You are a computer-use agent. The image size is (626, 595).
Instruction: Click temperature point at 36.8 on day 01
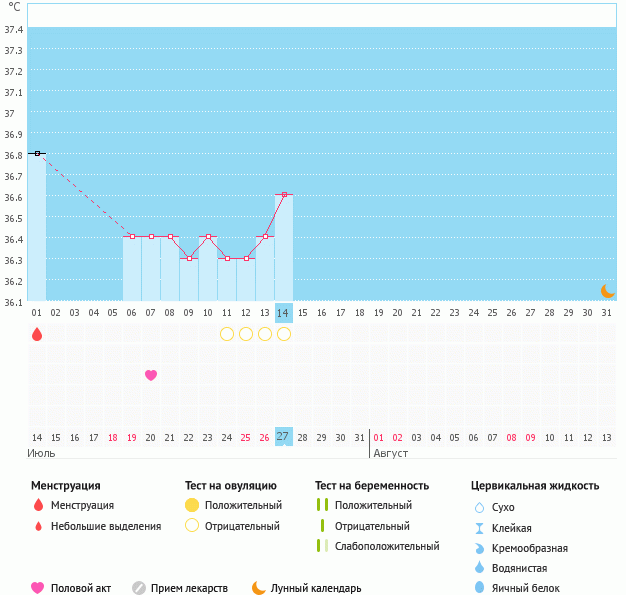pos(37,153)
